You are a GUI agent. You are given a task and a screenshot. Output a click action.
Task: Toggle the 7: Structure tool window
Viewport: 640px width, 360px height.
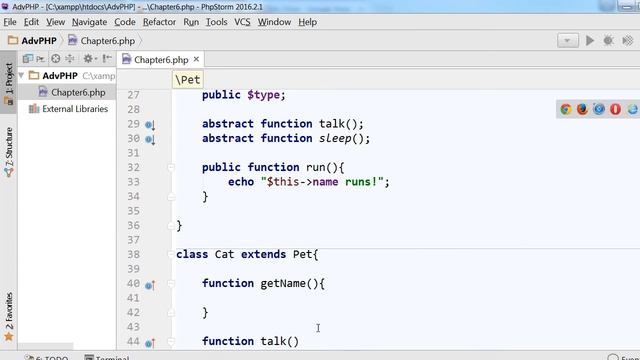pyautogui.click(x=9, y=152)
